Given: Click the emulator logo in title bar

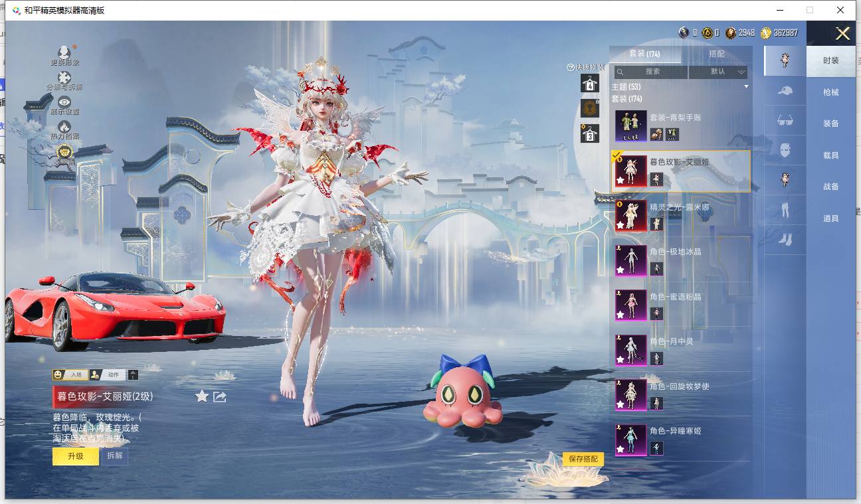Looking at the screenshot, I should tap(16, 10).
